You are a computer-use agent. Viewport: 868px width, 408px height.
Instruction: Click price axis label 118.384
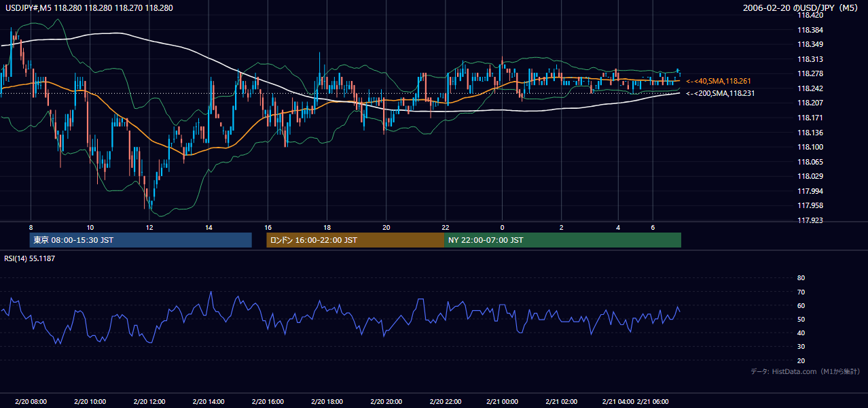pos(810,30)
